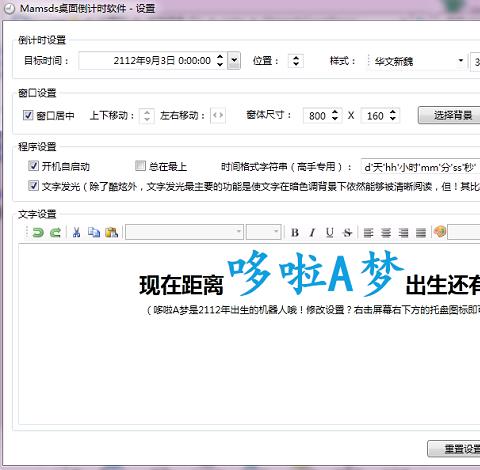Viewport: 480px width, 470px height.
Task: Toggle 文字发光 checkbox
Action: click(33, 186)
